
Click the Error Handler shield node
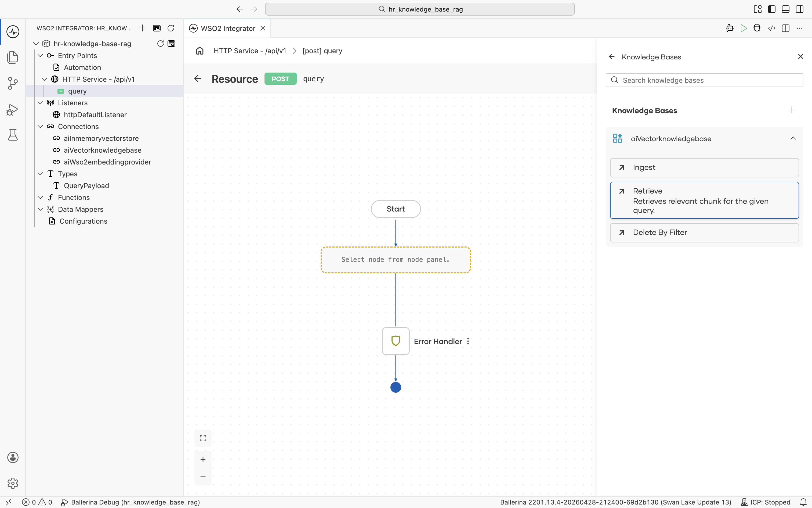pos(396,341)
